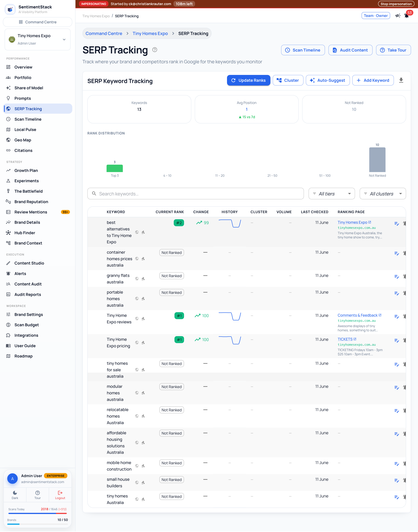The height and width of the screenshot is (532, 418).
Task: Open Experiments page
Action: pyautogui.click(x=37, y=181)
